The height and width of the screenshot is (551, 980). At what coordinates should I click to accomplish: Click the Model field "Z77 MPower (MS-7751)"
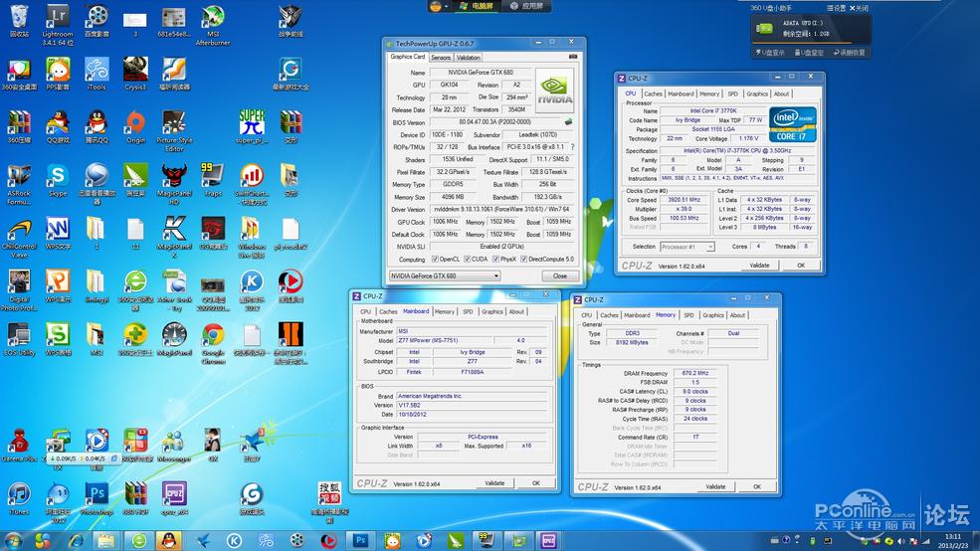pos(444,340)
